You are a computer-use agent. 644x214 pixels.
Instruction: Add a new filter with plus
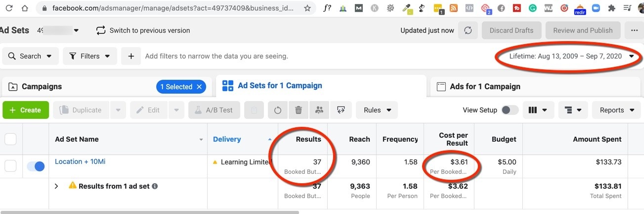pyautogui.click(x=131, y=56)
